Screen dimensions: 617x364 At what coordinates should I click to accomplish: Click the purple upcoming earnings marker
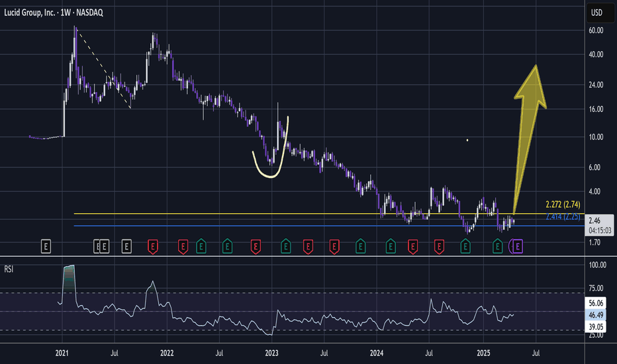point(518,247)
